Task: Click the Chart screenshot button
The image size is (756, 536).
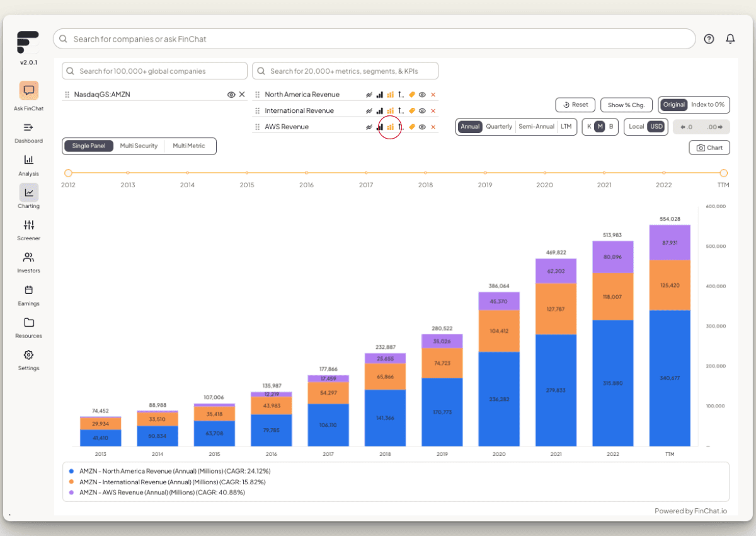Action: point(709,148)
